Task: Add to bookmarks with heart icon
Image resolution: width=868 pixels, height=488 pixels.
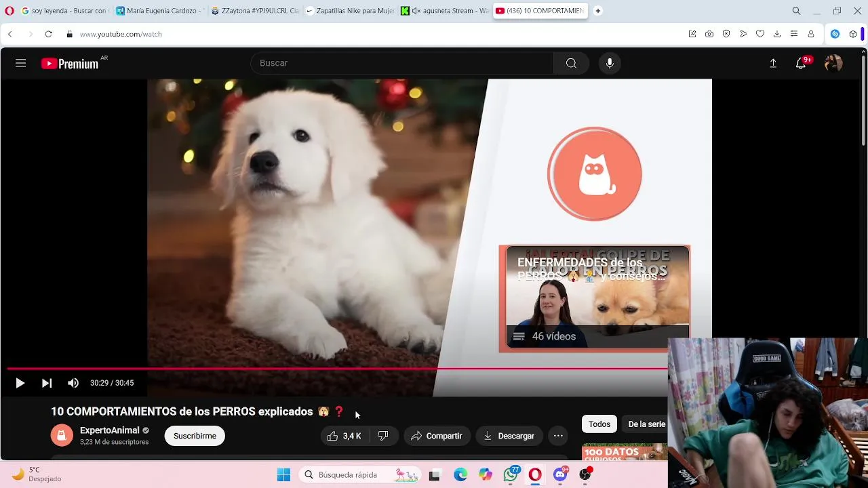Action: coord(760,34)
